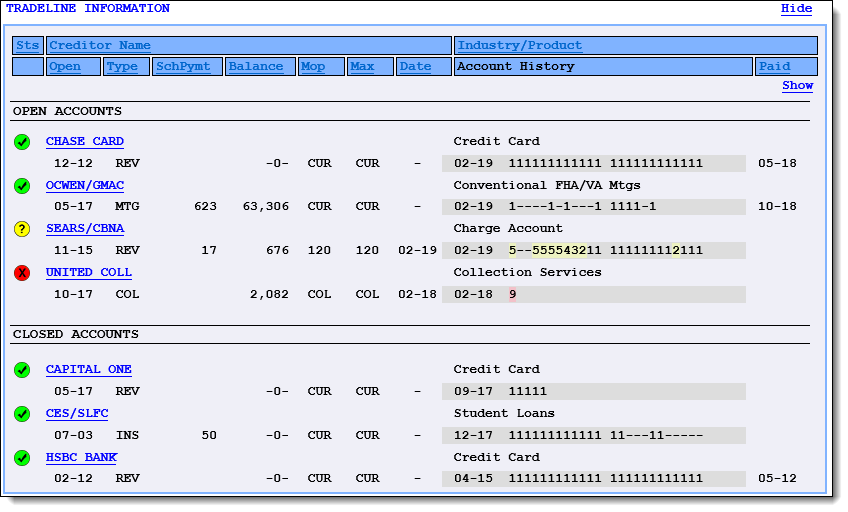Screen dimensions: 848x512
Task: Click the 09-17 history date for CAPITAL ONE
Action: click(x=473, y=391)
